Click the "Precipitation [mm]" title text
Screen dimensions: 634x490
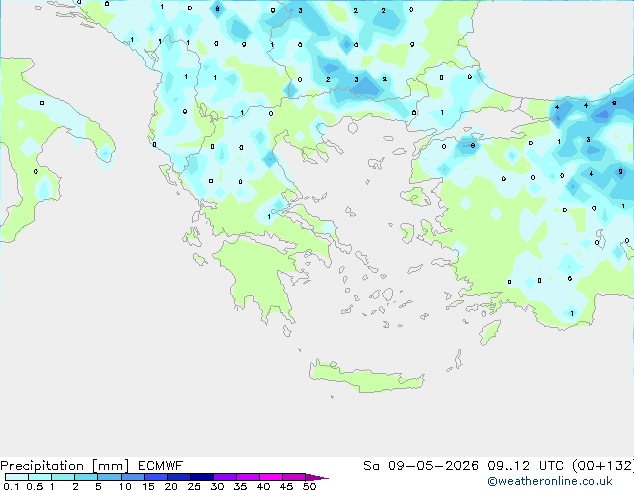(x=64, y=466)
